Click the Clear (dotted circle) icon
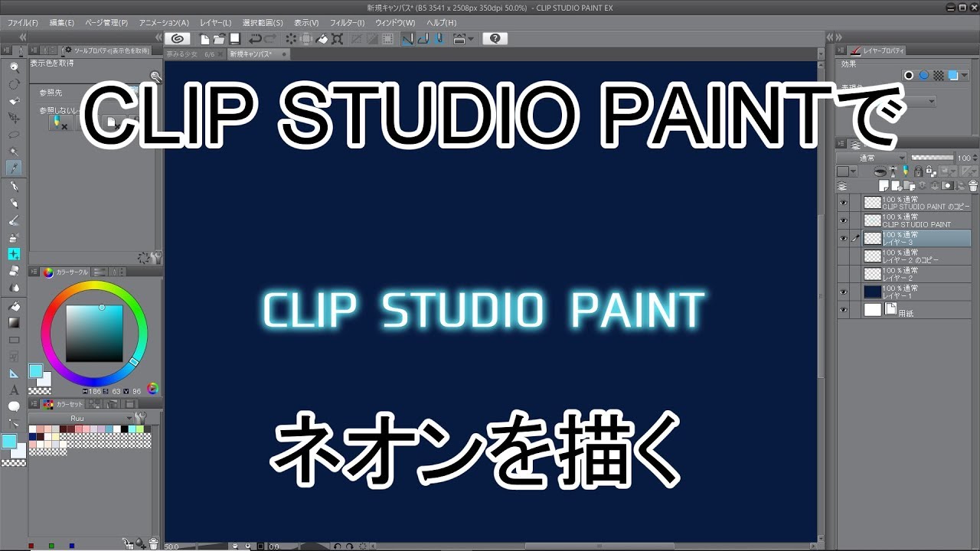The image size is (980, 551). click(292, 38)
